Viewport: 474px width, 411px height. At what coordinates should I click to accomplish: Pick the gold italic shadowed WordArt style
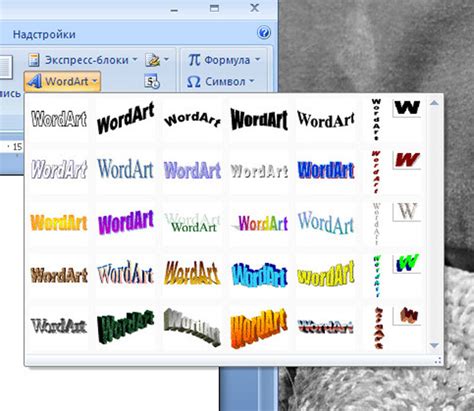pyautogui.click(x=192, y=273)
